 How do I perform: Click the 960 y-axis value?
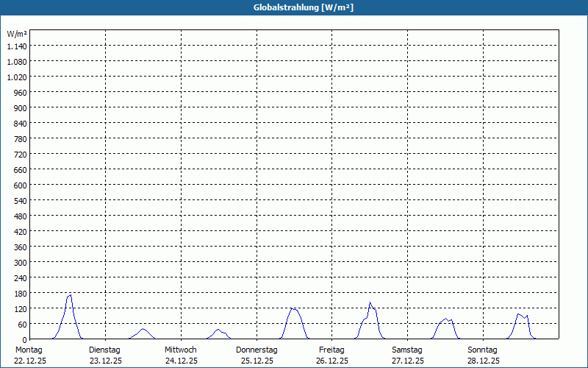21,93
